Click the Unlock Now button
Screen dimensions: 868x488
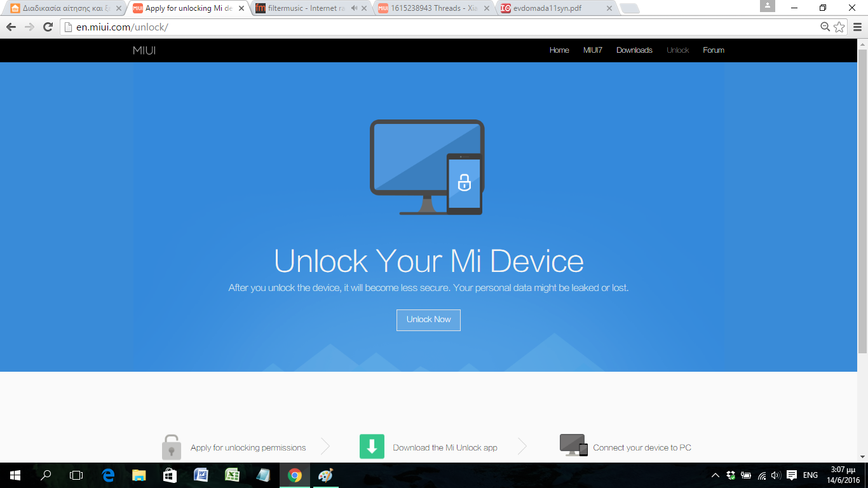tap(428, 320)
